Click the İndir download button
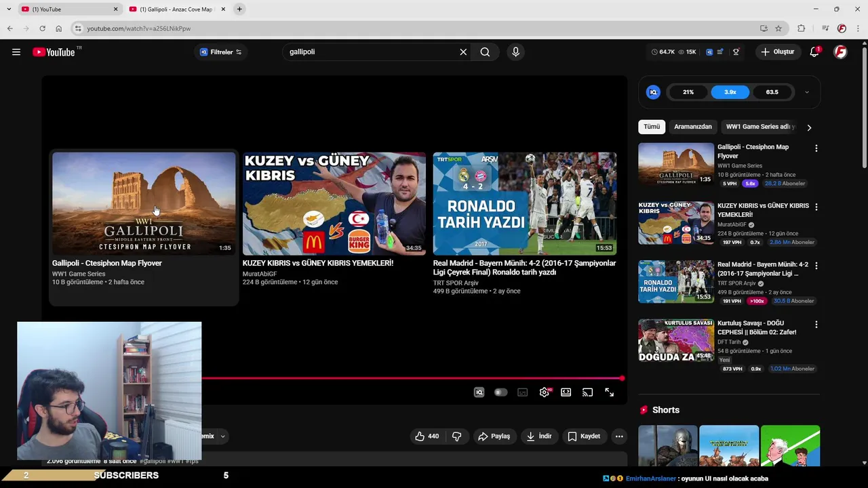Screen dimensions: 868x488 tap(539, 436)
